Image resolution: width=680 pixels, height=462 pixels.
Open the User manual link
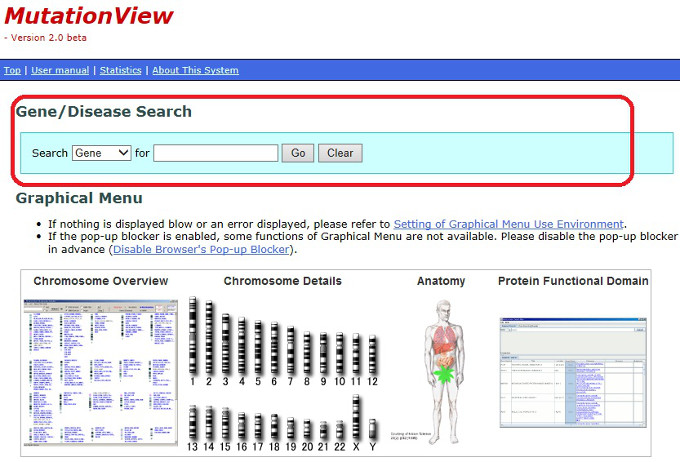(x=59, y=70)
